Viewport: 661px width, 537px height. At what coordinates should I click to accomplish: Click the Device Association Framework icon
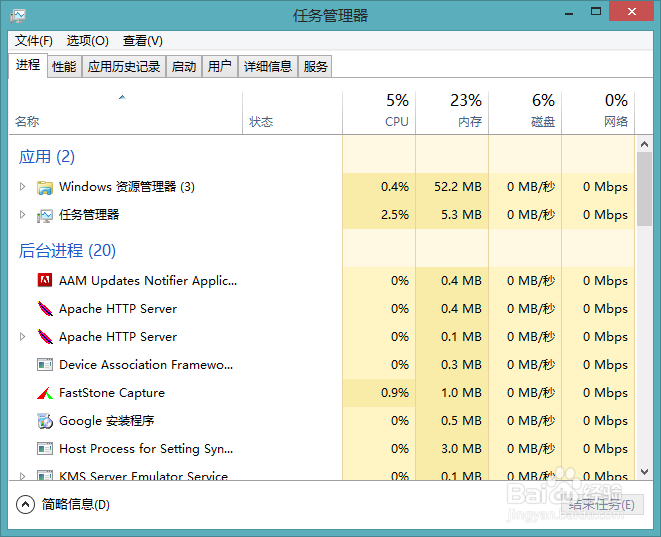45,365
